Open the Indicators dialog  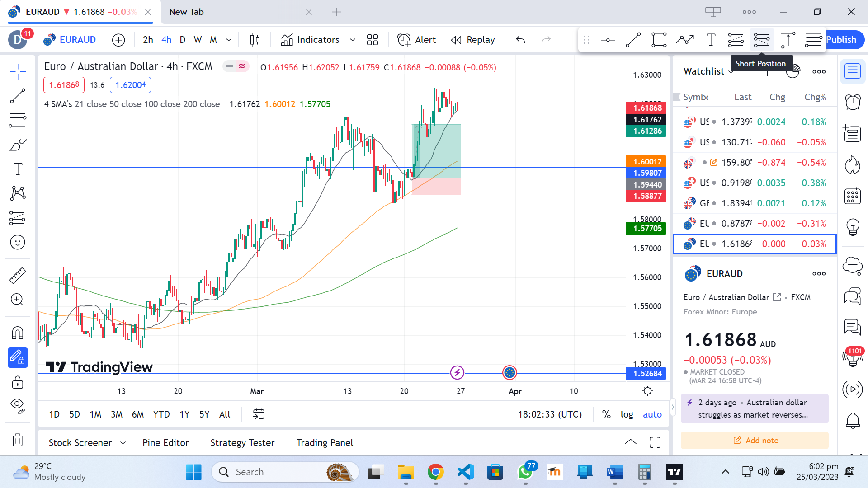point(310,40)
